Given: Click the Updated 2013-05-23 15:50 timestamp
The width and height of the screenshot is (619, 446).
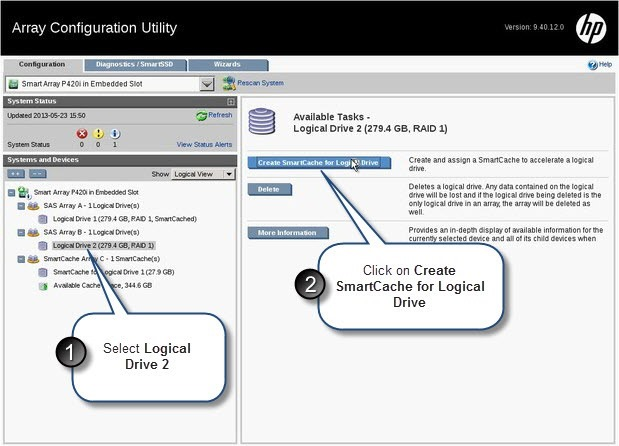Looking at the screenshot, I should [x=46, y=116].
